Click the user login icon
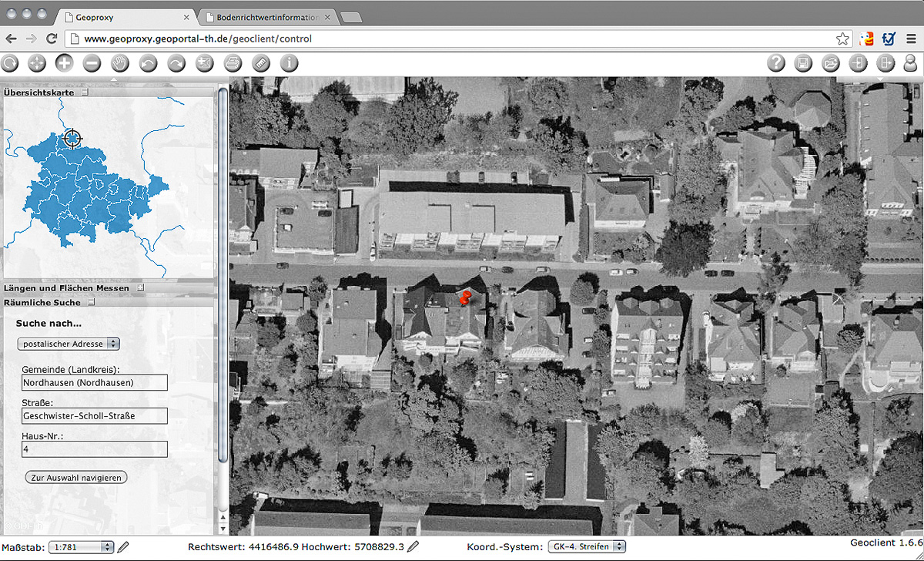Image resolution: width=924 pixels, height=561 pixels. pos(910,63)
